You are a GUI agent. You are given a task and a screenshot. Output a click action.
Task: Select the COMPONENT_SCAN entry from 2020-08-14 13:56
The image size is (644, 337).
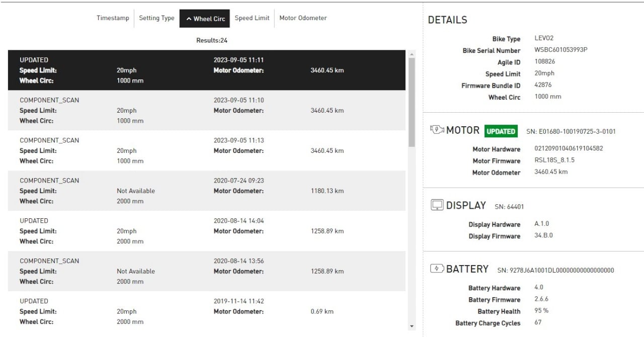click(x=207, y=271)
